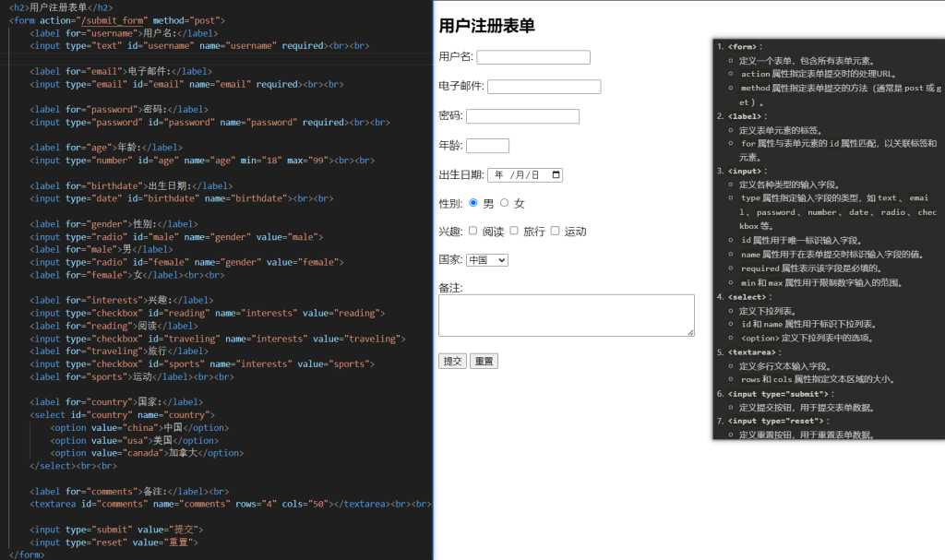The height and width of the screenshot is (560, 945).
Task: Select the 男 radio button
Action: click(x=473, y=203)
